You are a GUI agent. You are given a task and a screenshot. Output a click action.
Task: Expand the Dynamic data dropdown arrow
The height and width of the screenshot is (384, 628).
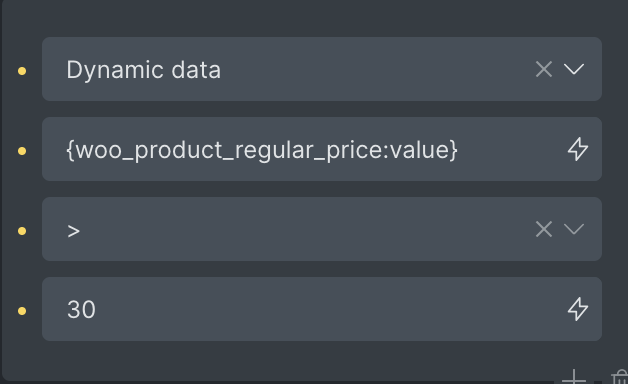574,69
